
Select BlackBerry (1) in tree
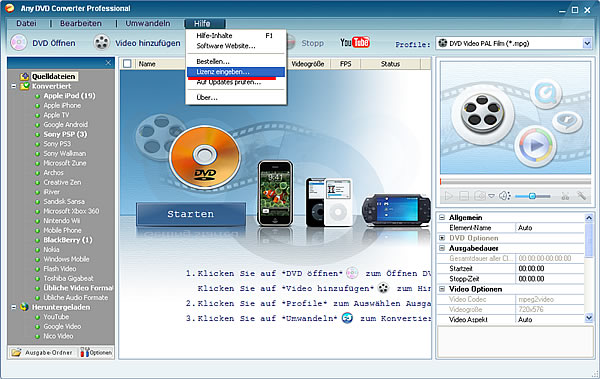point(68,240)
